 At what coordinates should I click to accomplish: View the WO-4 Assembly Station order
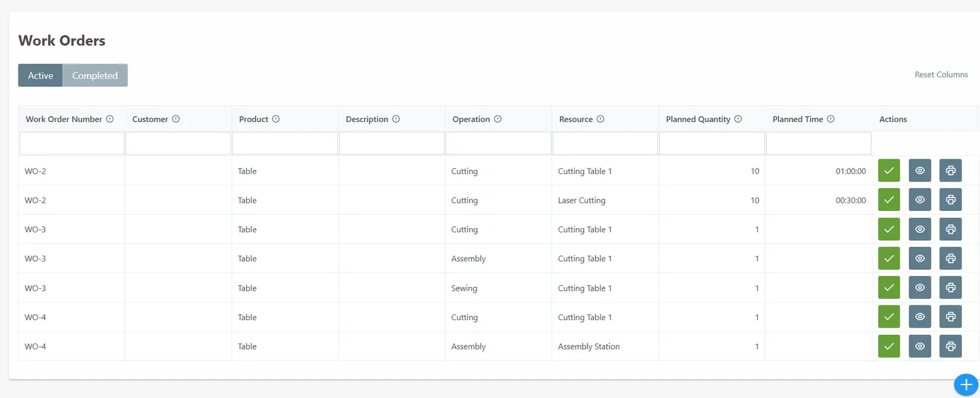pyautogui.click(x=920, y=346)
